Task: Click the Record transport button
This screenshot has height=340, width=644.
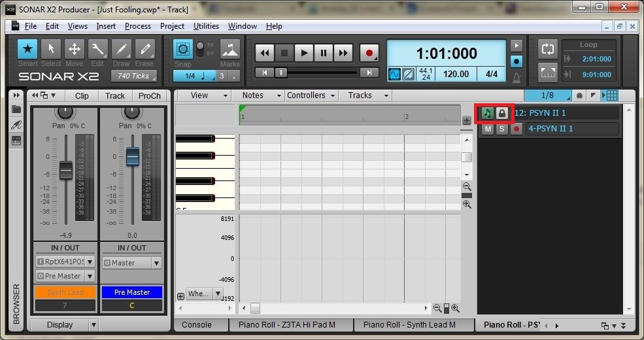Action: (x=369, y=53)
